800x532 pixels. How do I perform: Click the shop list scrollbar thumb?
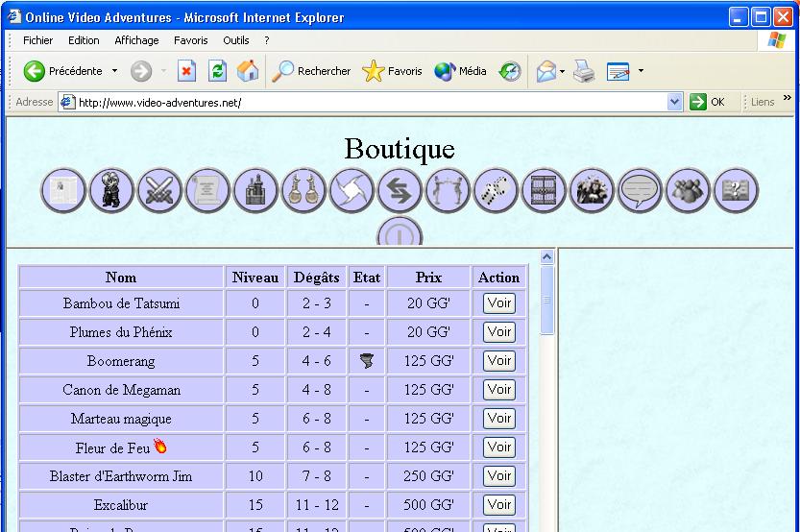pos(547,300)
